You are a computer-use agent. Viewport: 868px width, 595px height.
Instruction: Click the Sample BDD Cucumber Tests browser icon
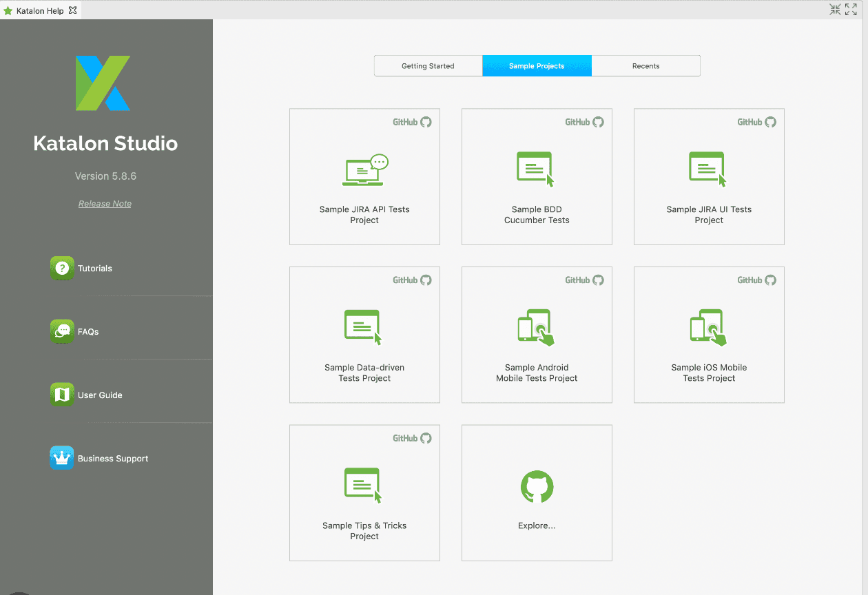click(x=536, y=169)
